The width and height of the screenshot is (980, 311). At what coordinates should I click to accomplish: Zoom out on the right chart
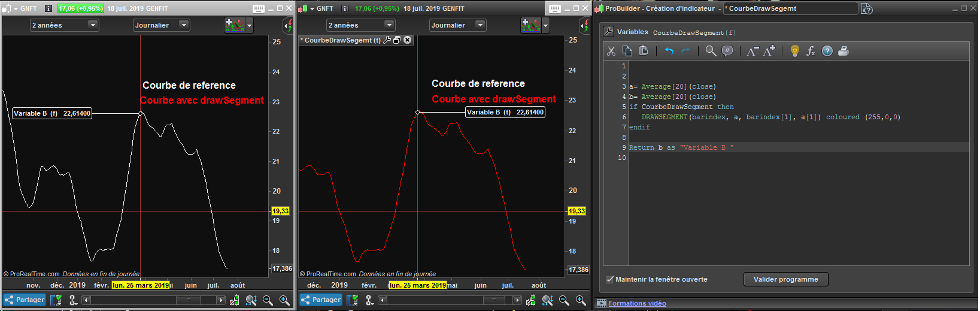point(564,300)
